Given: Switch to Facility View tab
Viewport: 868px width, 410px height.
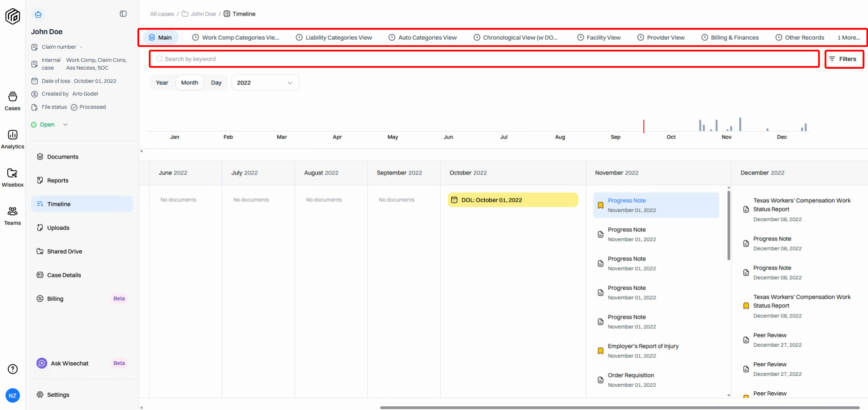Looking at the screenshot, I should (599, 37).
